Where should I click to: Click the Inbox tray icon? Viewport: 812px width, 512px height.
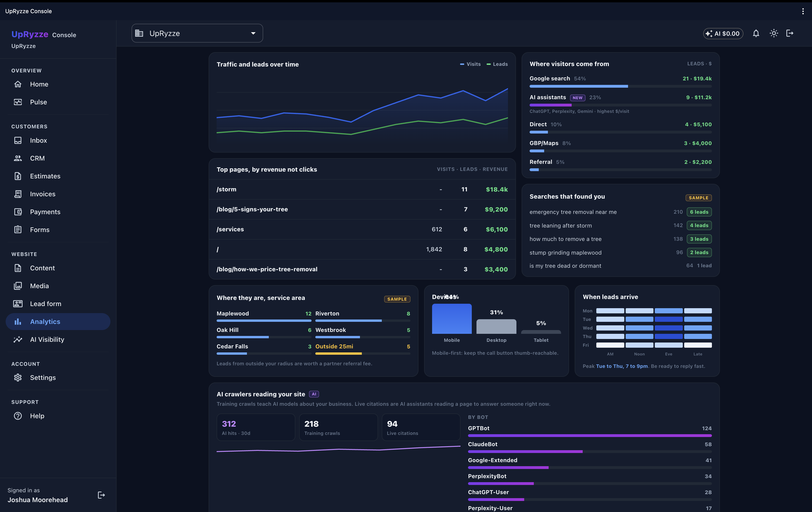pyautogui.click(x=18, y=140)
